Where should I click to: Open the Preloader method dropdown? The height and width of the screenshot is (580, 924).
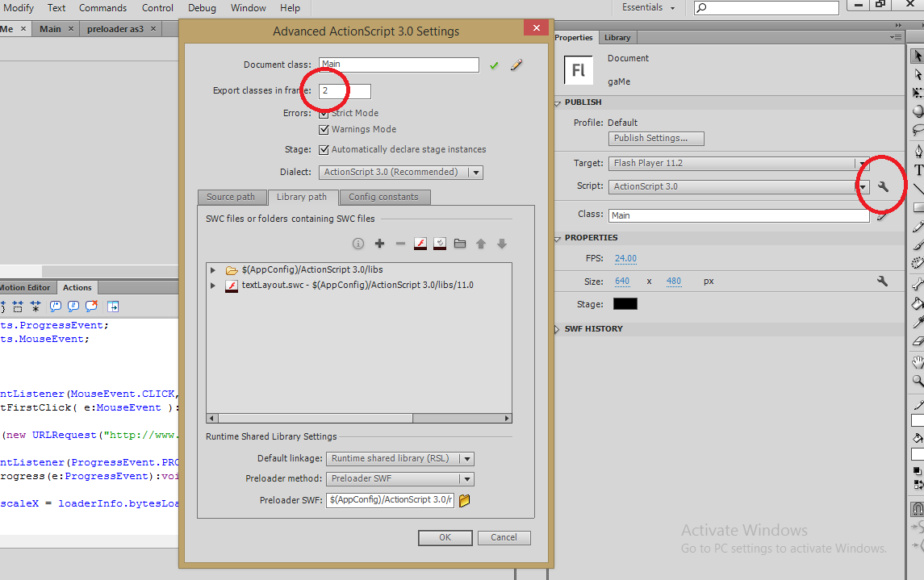400,478
